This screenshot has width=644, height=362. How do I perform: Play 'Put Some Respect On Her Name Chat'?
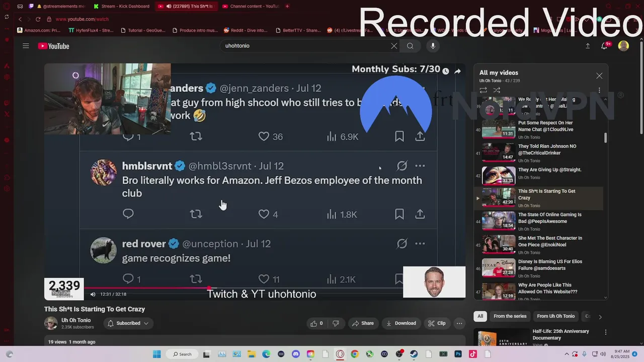538,130
